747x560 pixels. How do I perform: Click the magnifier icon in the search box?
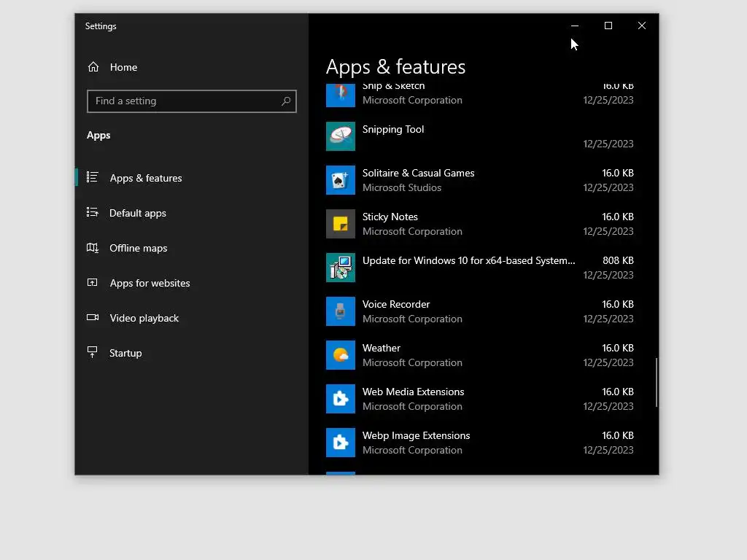pyautogui.click(x=286, y=101)
